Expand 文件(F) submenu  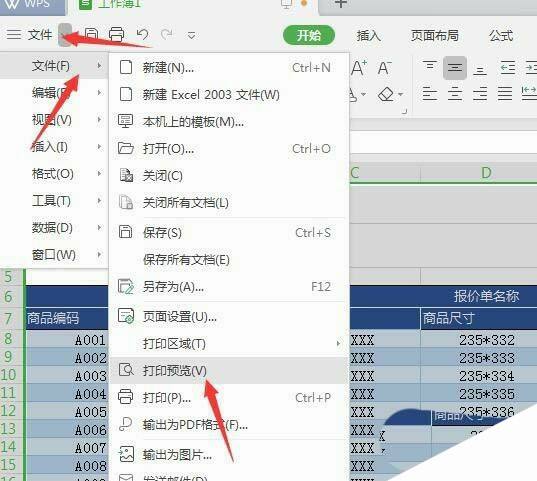54,65
